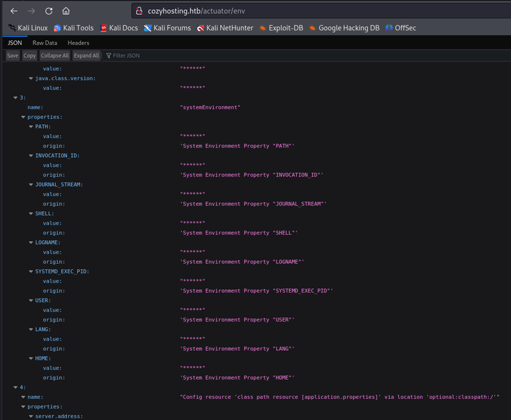Select the SYSTEMD_EXEC_PID origin value text

point(256,291)
